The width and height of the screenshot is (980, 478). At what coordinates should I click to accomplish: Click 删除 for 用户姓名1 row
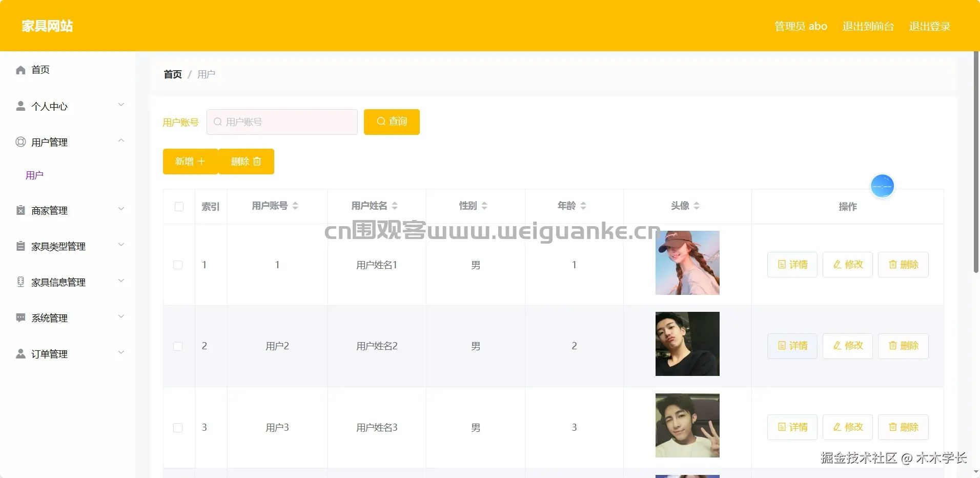tap(903, 265)
